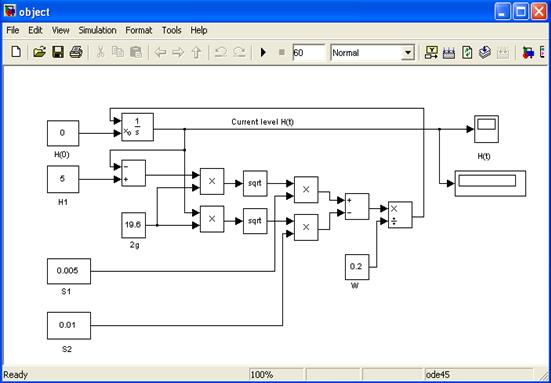Select the H1 constant block
The height and width of the screenshot is (383, 551).
[x=63, y=179]
